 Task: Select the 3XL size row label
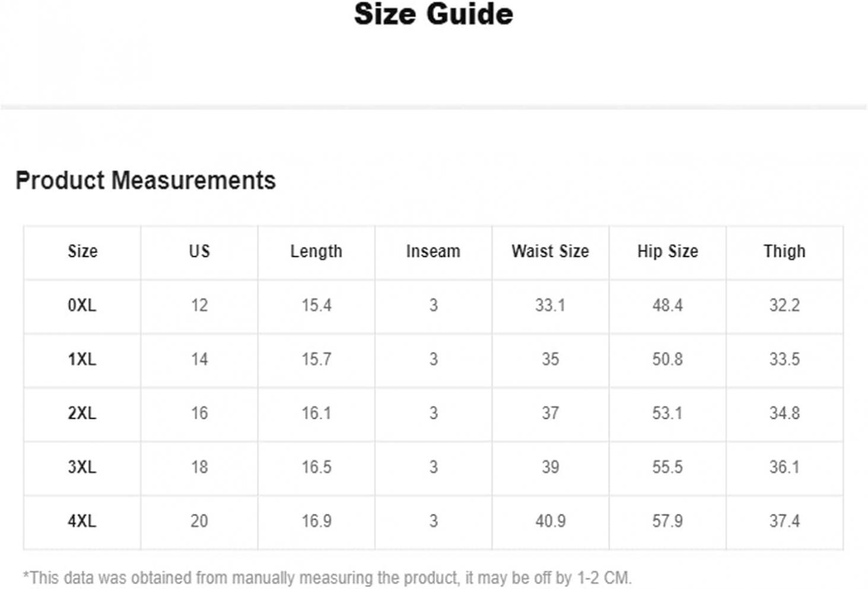click(x=82, y=467)
